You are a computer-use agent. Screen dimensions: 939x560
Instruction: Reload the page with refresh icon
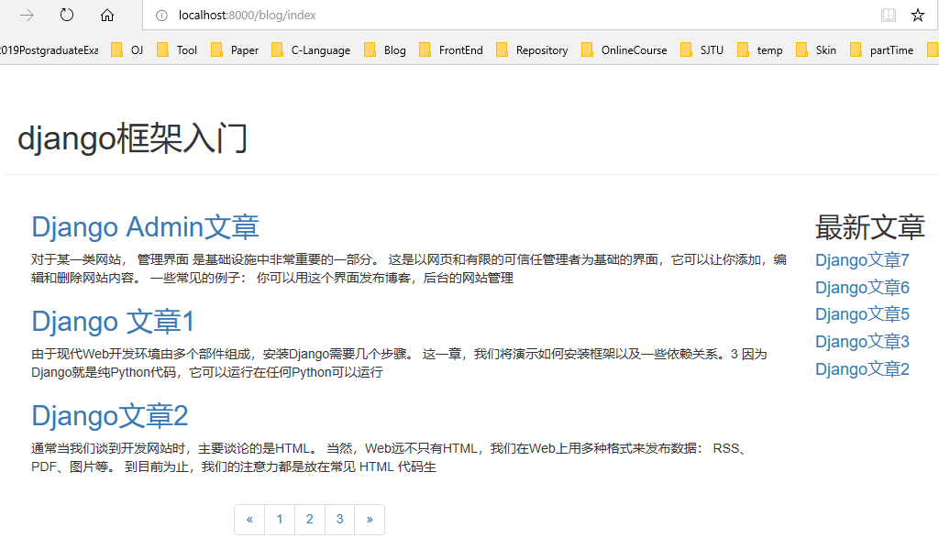(67, 15)
